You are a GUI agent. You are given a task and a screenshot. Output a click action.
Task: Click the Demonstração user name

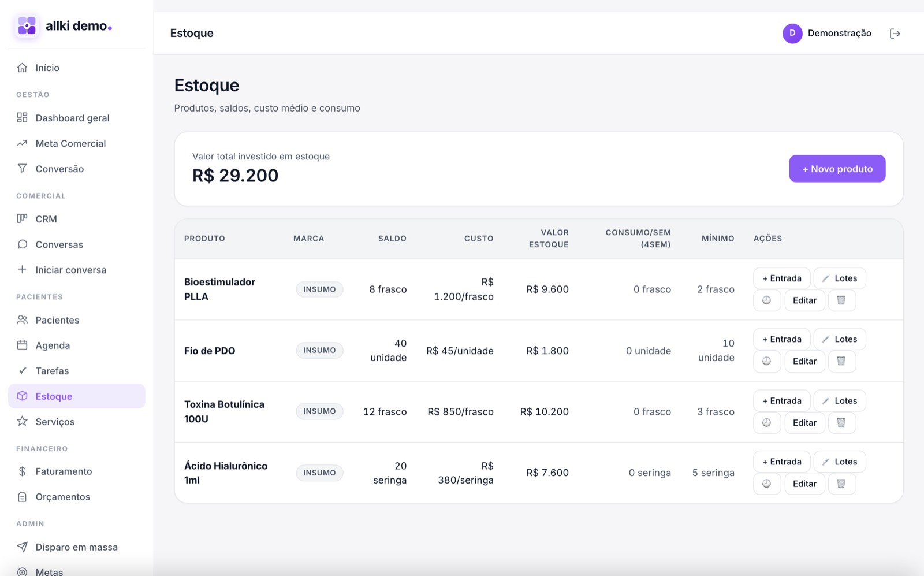point(840,34)
